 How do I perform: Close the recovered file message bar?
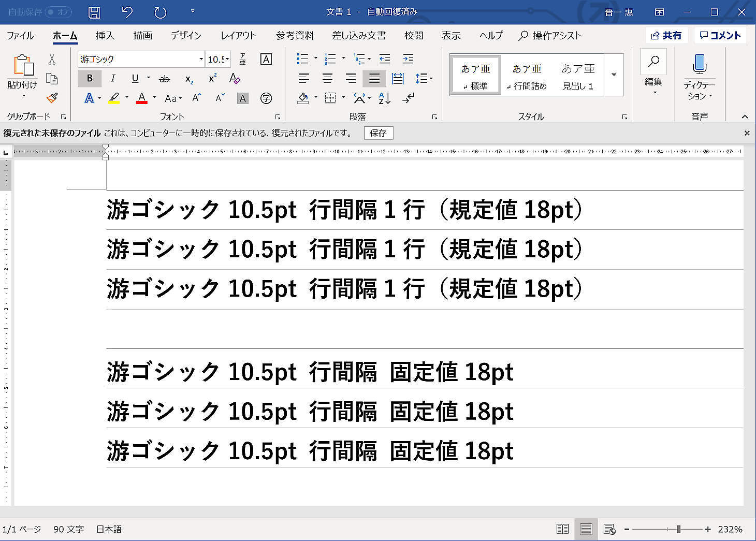[747, 133]
